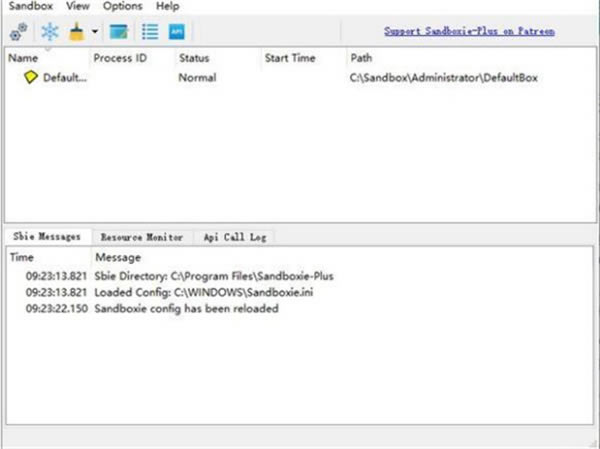Viewport: 600px width, 449px height.
Task: Click the 09:23:22.150 timestamp
Action: click(x=57, y=309)
